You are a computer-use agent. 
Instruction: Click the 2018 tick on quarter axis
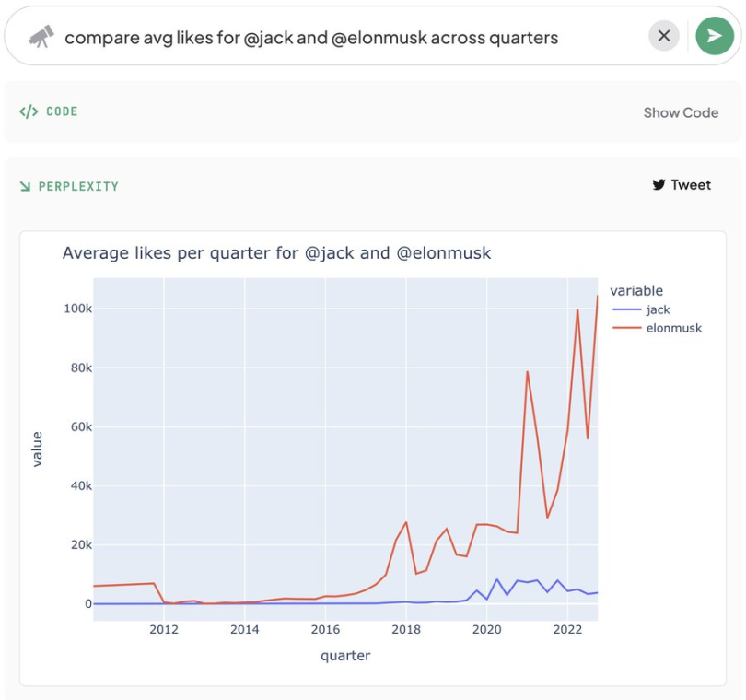(x=406, y=630)
